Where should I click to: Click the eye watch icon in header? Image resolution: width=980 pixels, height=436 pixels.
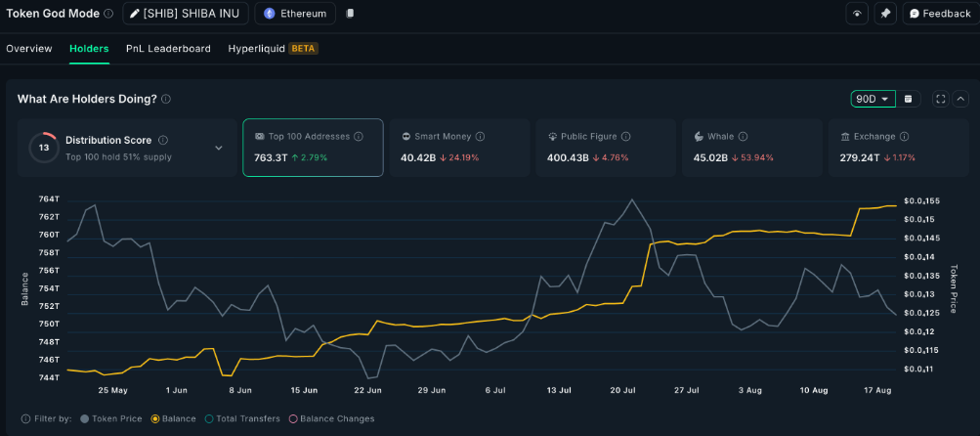857,13
